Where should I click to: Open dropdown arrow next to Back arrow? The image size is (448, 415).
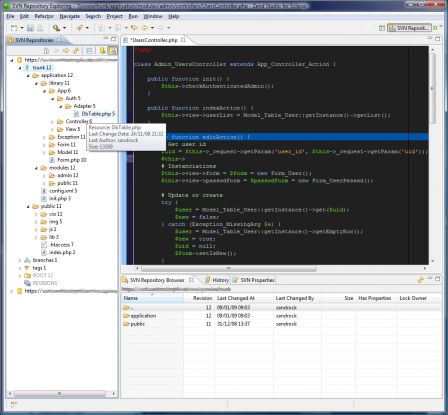(x=152, y=28)
